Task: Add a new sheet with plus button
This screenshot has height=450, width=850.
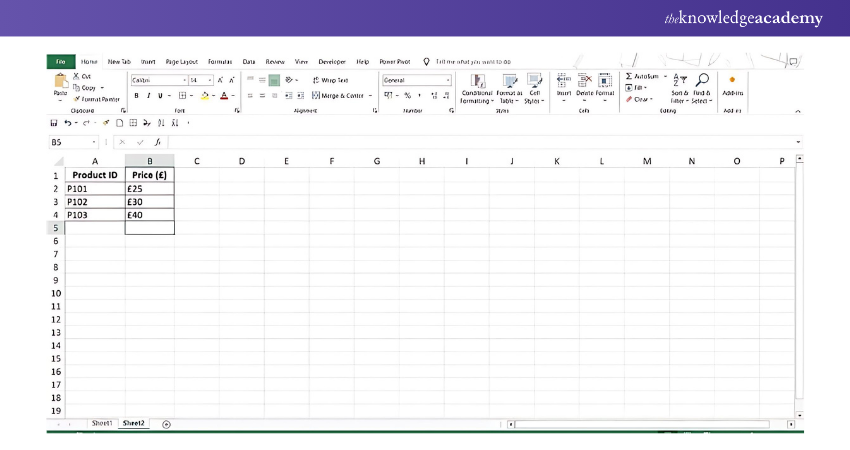Action: coord(166,424)
